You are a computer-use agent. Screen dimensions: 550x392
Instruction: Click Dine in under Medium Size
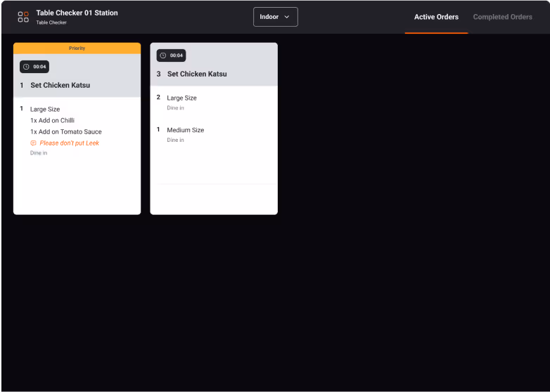point(175,140)
